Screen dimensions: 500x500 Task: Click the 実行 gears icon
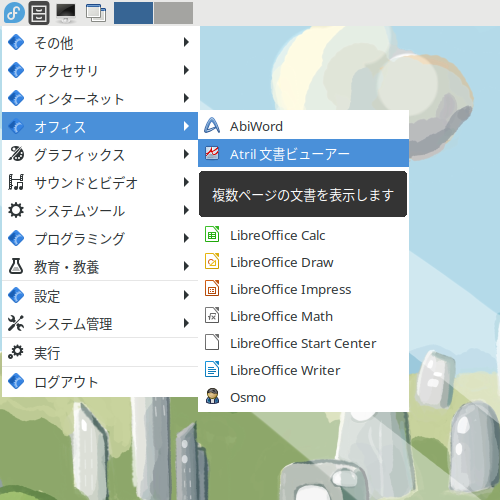pos(16,352)
